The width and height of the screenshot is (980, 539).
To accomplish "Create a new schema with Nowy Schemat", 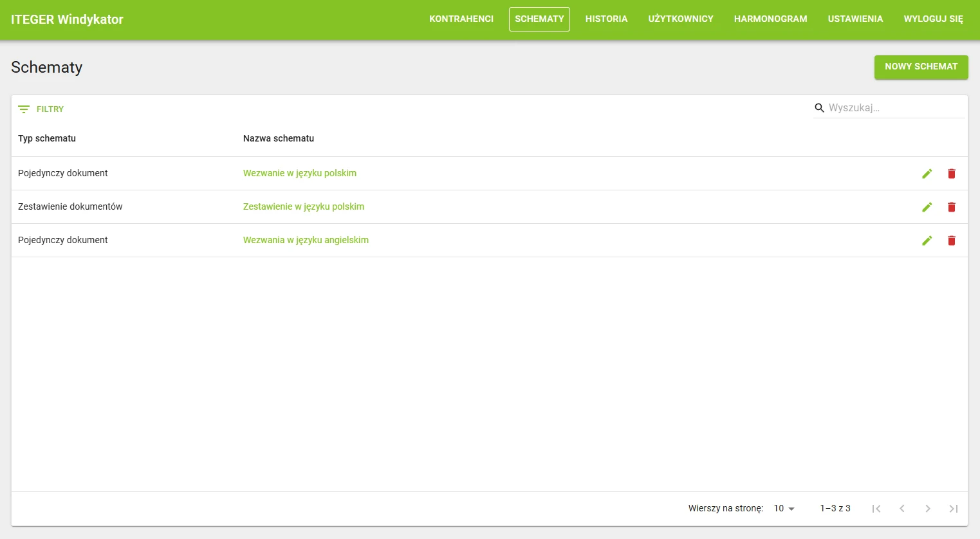I will (921, 67).
